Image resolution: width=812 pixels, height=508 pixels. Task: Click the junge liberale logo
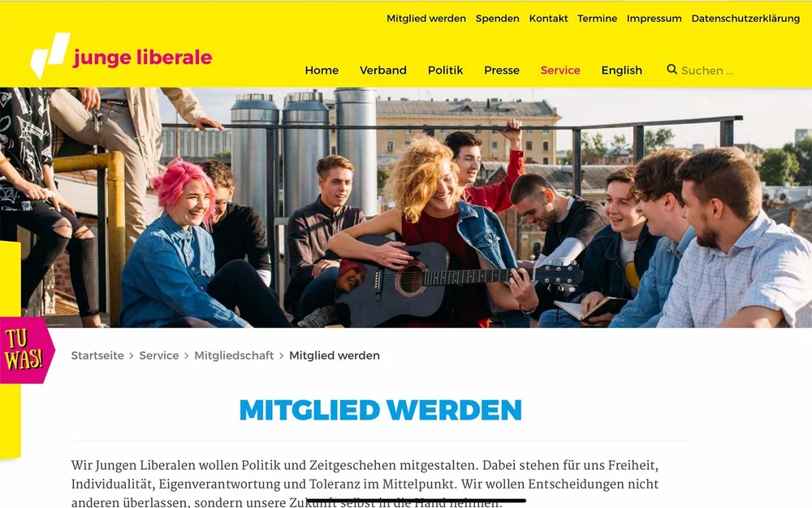121,56
